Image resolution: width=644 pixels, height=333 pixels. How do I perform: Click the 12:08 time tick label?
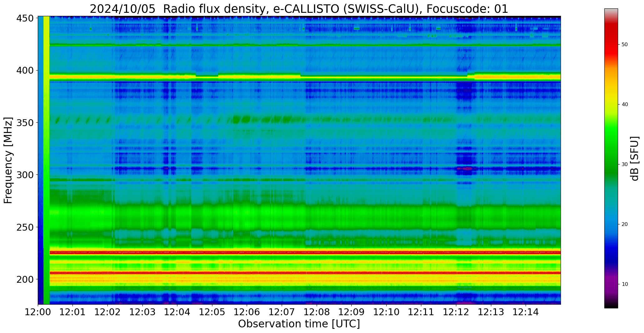point(317,312)
